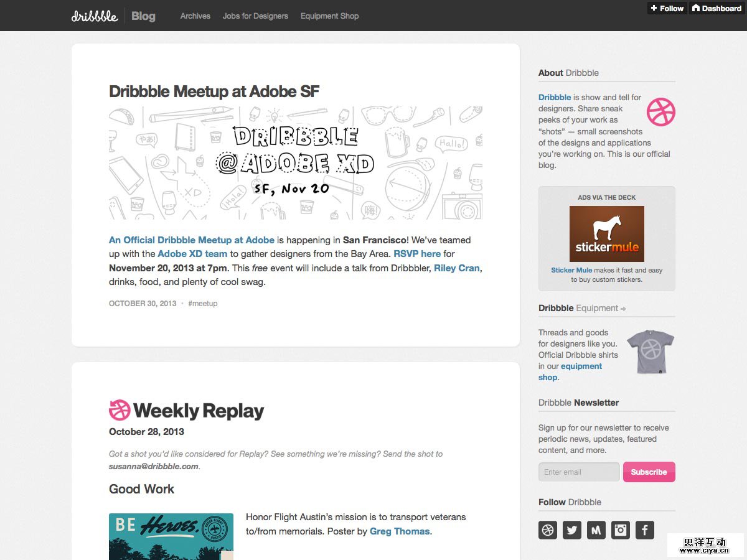The image size is (747, 560).
Task: Click the Follow button in top bar
Action: (666, 8)
